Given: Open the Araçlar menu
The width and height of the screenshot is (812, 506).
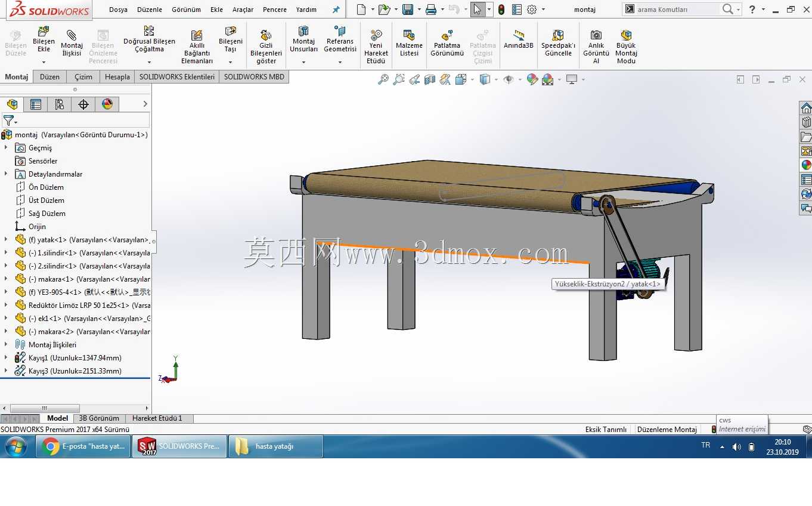Looking at the screenshot, I should coord(243,10).
